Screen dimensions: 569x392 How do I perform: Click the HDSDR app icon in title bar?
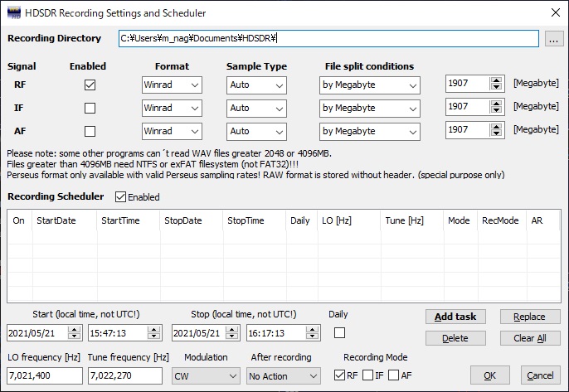(14, 13)
